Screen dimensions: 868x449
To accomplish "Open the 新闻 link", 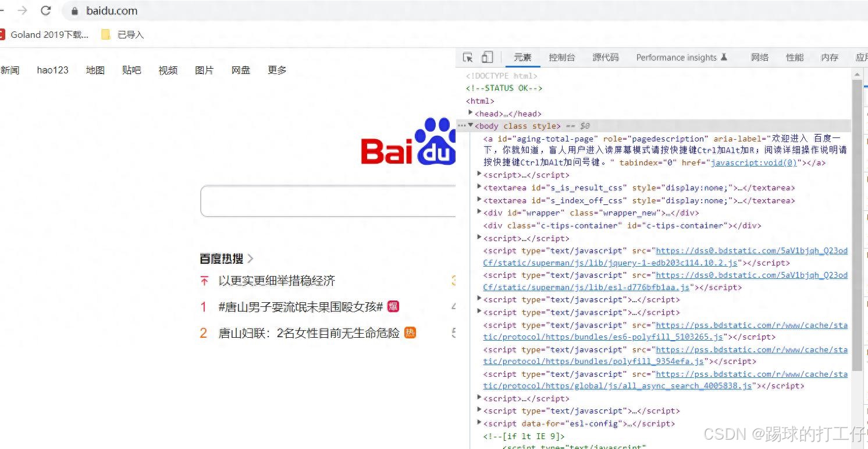I will click(10, 70).
